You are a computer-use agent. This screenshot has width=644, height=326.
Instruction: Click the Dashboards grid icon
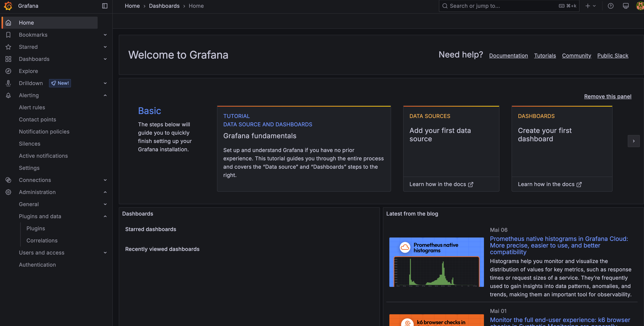click(x=8, y=59)
